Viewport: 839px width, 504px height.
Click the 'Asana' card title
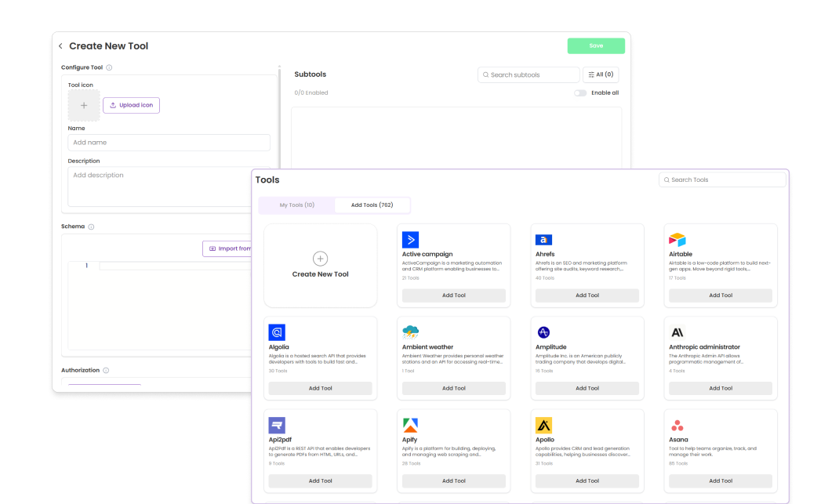pyautogui.click(x=678, y=440)
